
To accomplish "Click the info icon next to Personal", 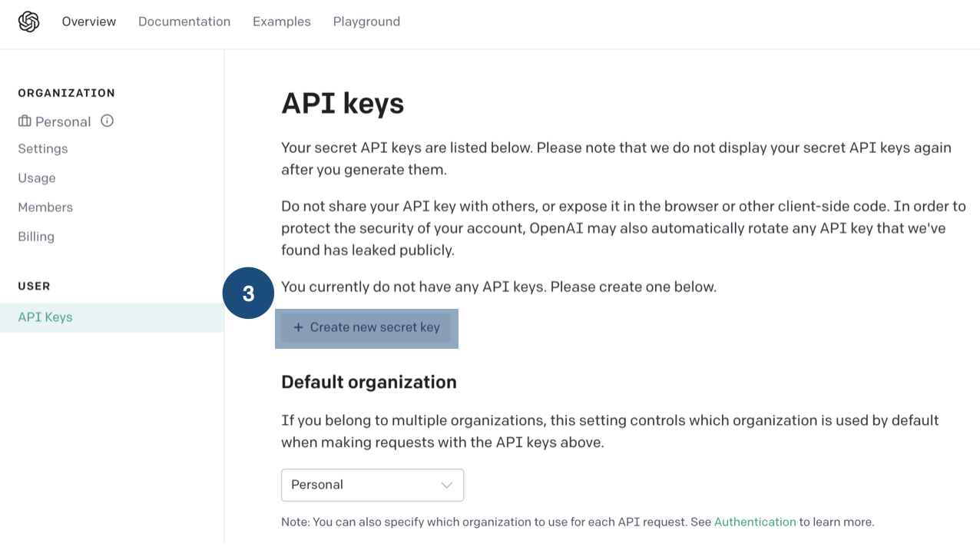I will (x=107, y=121).
